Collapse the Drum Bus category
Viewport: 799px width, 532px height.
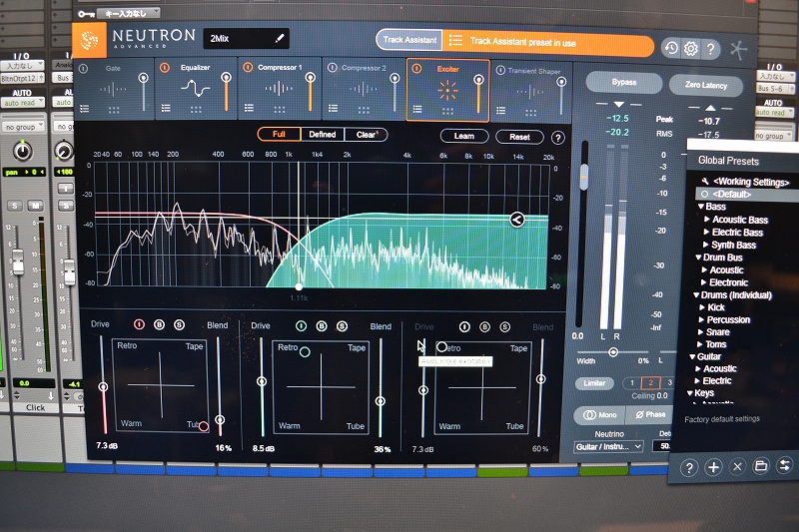pos(698,258)
